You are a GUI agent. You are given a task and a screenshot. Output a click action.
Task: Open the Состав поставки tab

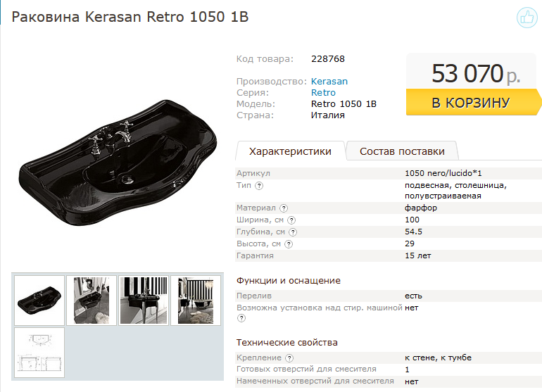coord(402,151)
